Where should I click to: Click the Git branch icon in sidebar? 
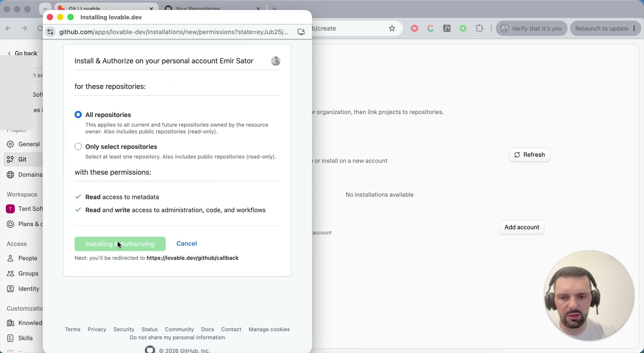click(10, 159)
